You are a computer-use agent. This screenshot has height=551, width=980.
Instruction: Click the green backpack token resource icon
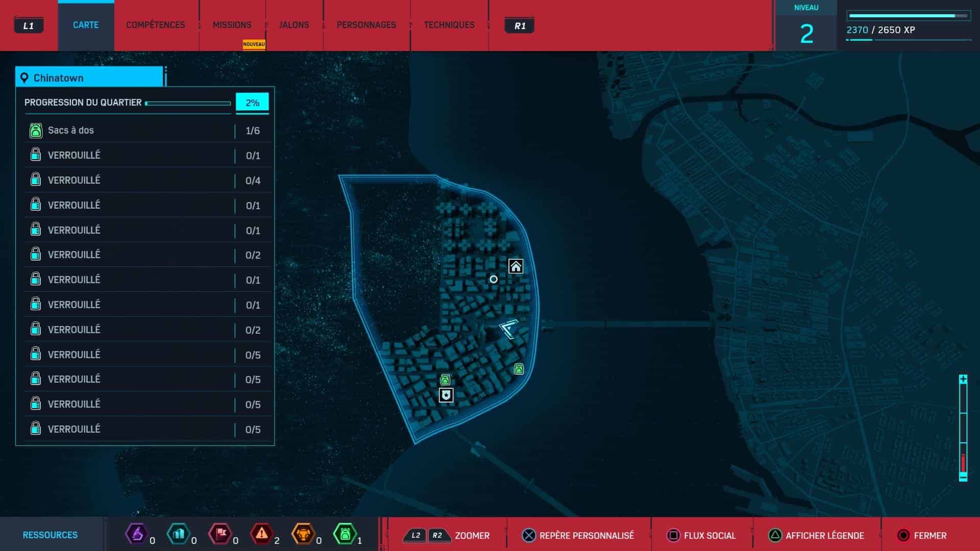tap(345, 534)
